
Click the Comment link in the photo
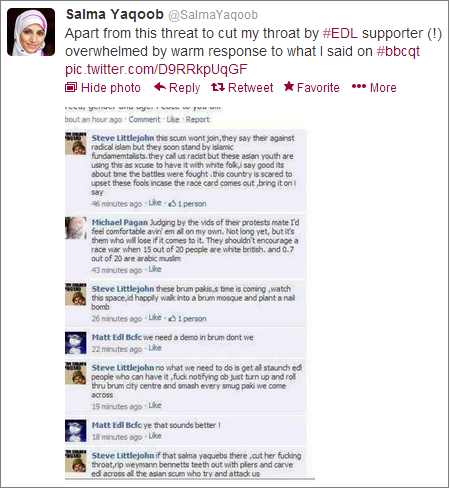[144, 119]
